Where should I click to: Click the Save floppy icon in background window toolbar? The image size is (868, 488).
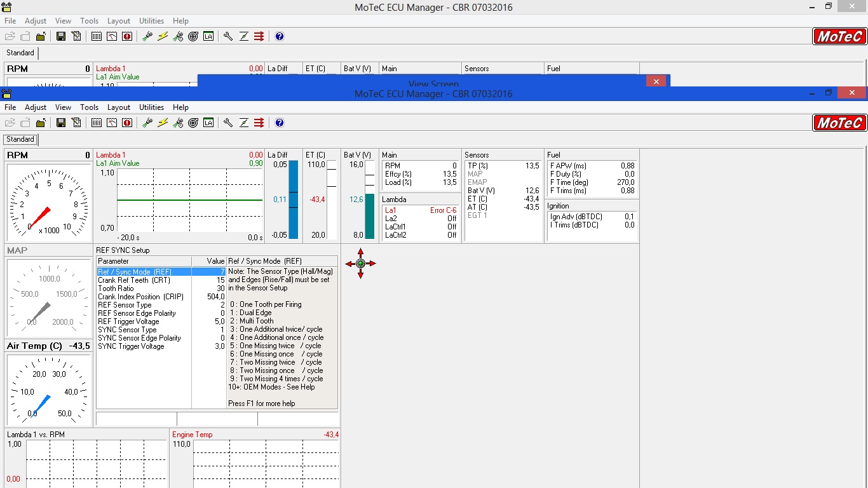click(61, 36)
